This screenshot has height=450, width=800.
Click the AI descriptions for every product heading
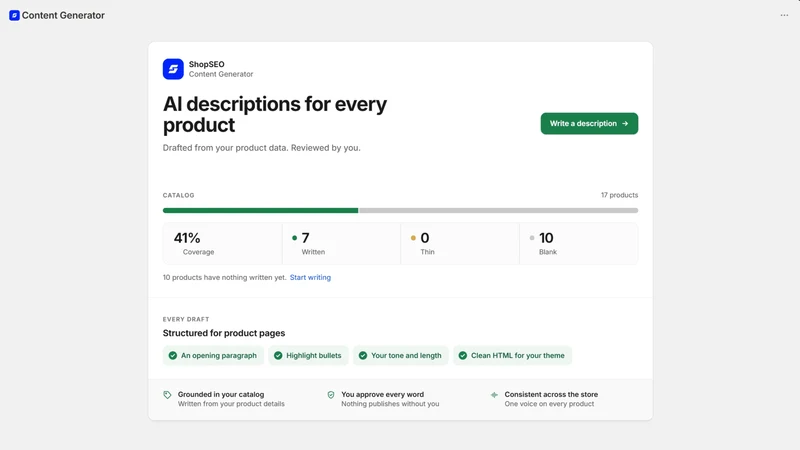[275, 114]
